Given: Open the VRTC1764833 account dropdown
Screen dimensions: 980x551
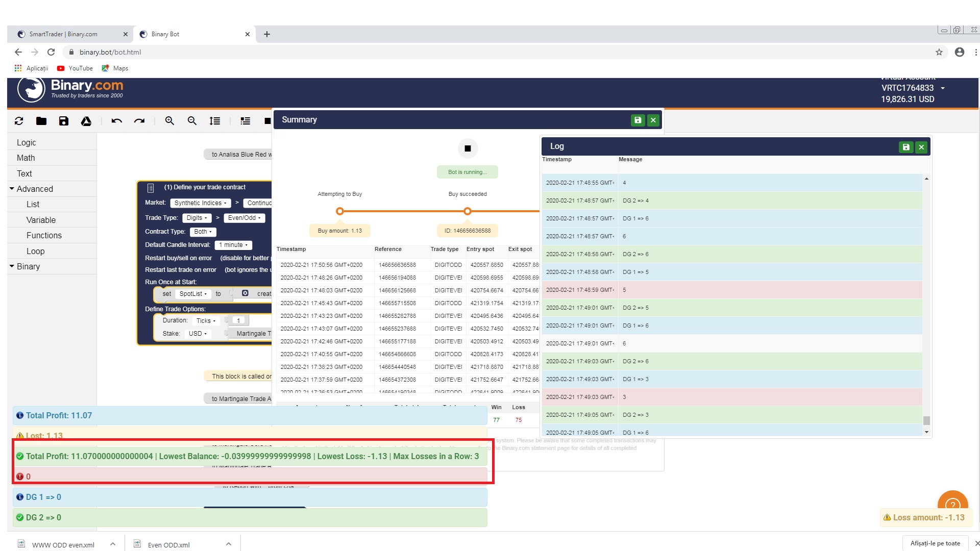Looking at the screenshot, I should point(942,88).
